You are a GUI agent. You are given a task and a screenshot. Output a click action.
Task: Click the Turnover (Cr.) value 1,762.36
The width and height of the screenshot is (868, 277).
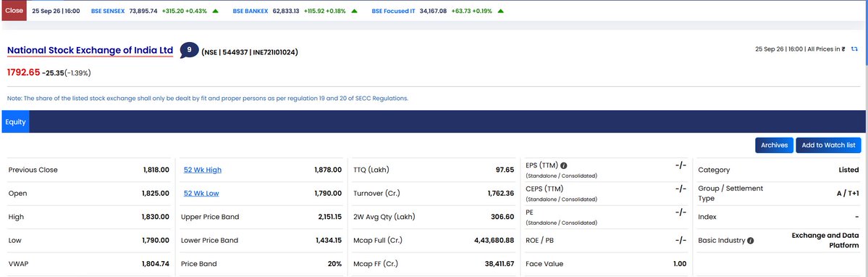pyautogui.click(x=500, y=194)
